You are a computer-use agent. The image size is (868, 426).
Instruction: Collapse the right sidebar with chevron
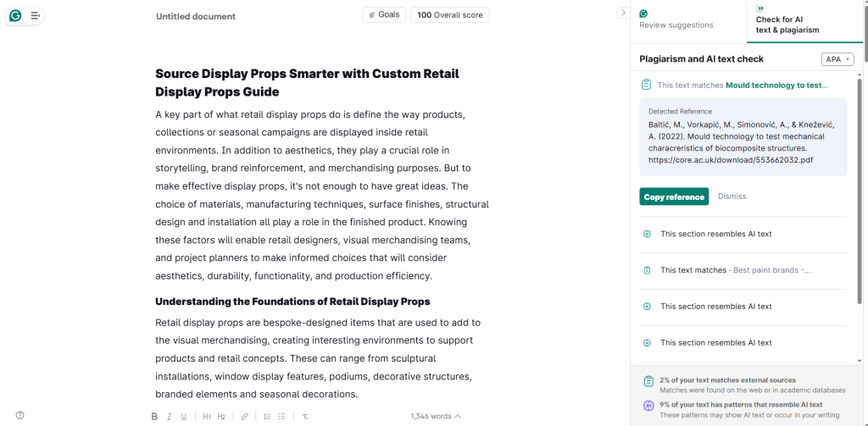pos(623,13)
